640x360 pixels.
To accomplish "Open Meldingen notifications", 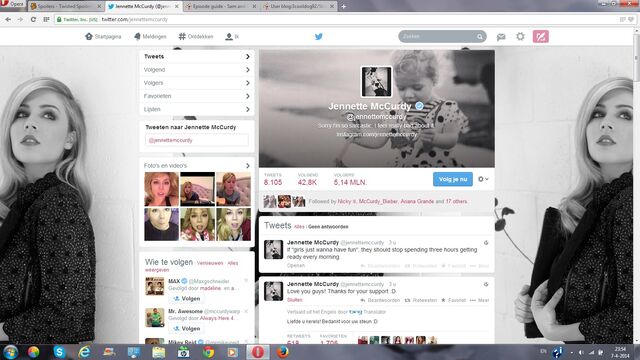I will click(x=150, y=36).
